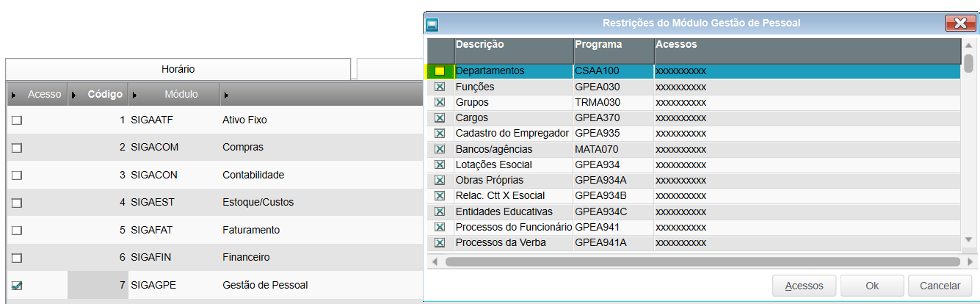980x304 pixels.
Task: Enable access for SIGAFAT Faturamento
Action: point(17,231)
